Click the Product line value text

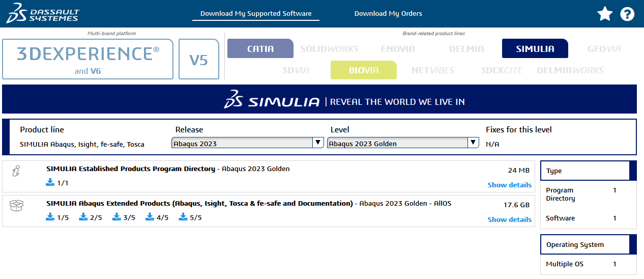point(82,144)
